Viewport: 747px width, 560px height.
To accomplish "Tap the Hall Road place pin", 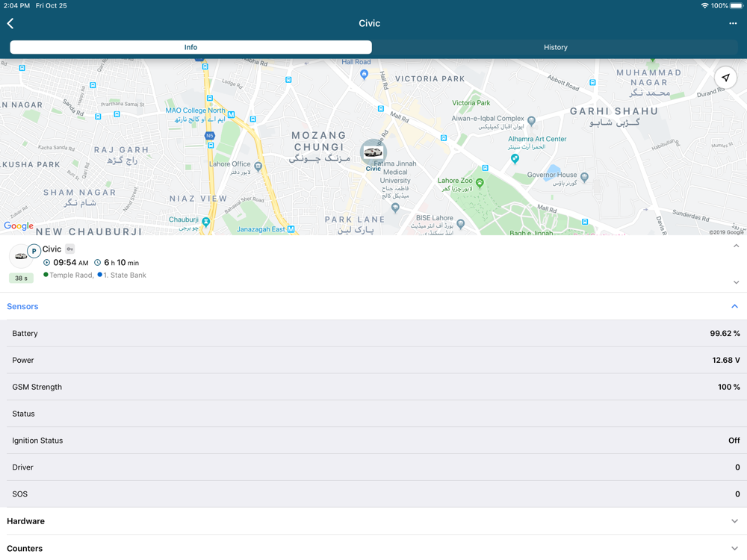I will click(x=364, y=74).
